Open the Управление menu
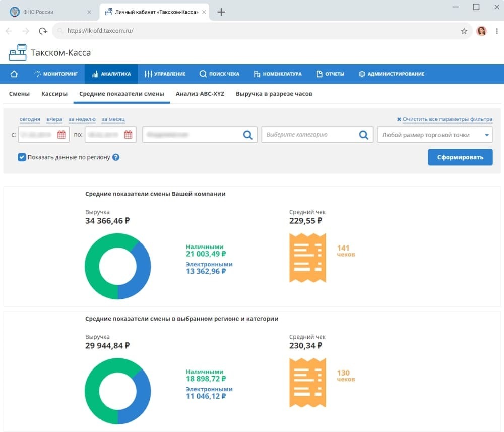 [x=165, y=74]
